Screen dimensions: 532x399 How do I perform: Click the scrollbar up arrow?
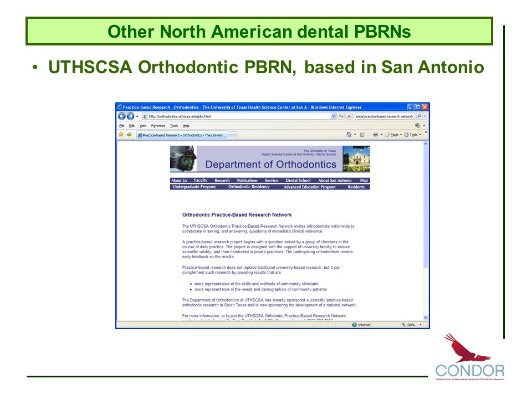[x=426, y=144]
